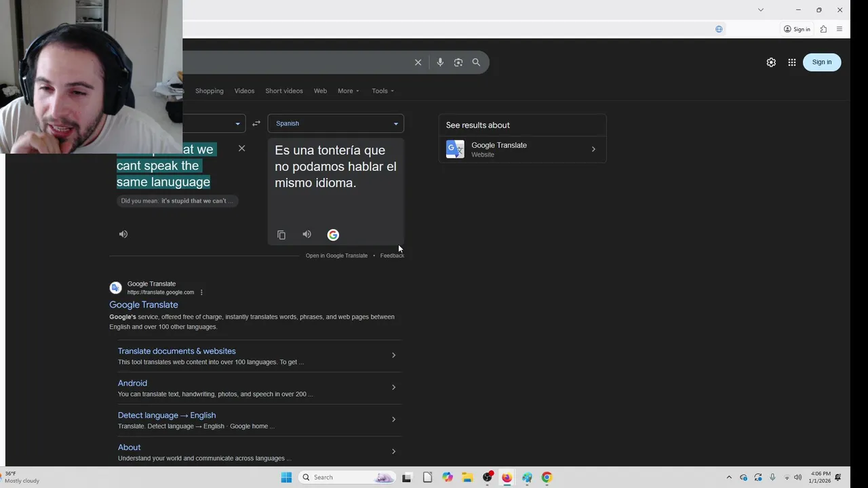Open OBS Studio from the taskbar
The width and height of the screenshot is (868, 488).
pos(487,477)
